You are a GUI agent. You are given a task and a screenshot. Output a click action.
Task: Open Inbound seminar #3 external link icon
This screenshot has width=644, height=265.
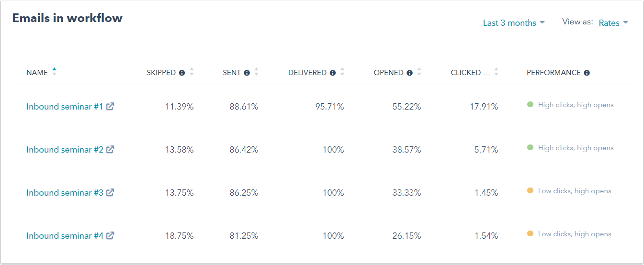coord(110,193)
